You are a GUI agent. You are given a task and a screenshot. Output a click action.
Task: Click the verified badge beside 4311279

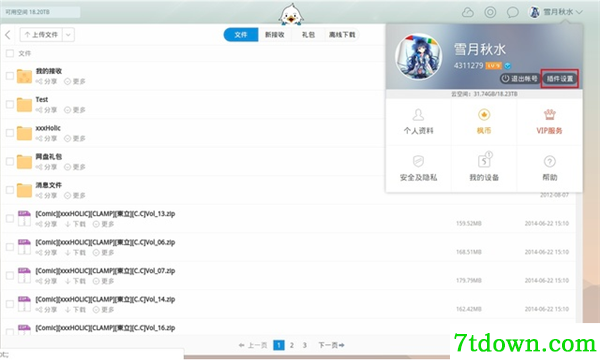[x=508, y=66]
